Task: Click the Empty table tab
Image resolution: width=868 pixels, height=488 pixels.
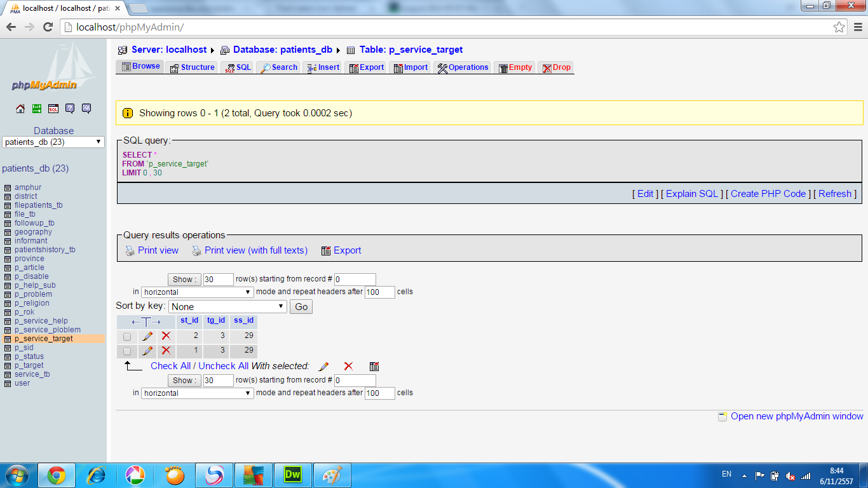Action: tap(514, 67)
